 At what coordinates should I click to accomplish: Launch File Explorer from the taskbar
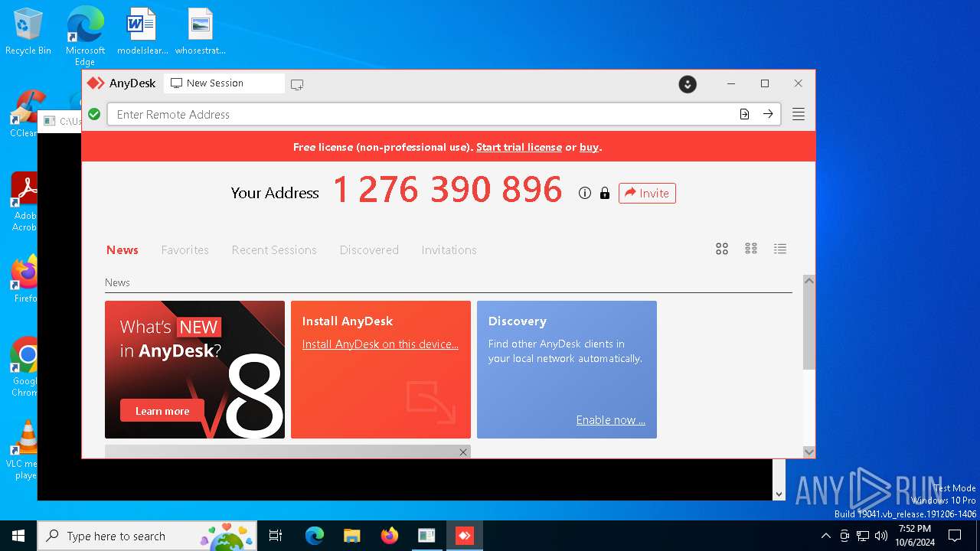pyautogui.click(x=351, y=536)
